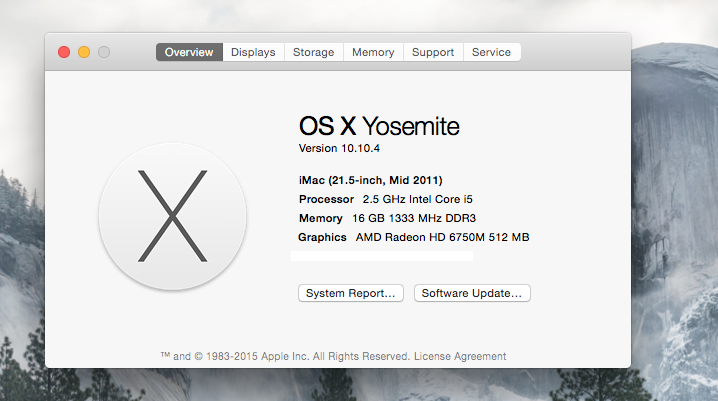Click the AMD Radeon HD 6750M graphics text
This screenshot has width=718, height=401.
tap(442, 237)
